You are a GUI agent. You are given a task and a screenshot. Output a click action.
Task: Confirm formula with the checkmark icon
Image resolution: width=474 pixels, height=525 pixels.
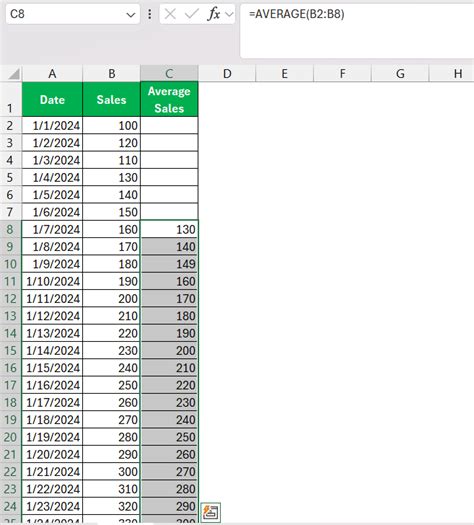coord(192,14)
